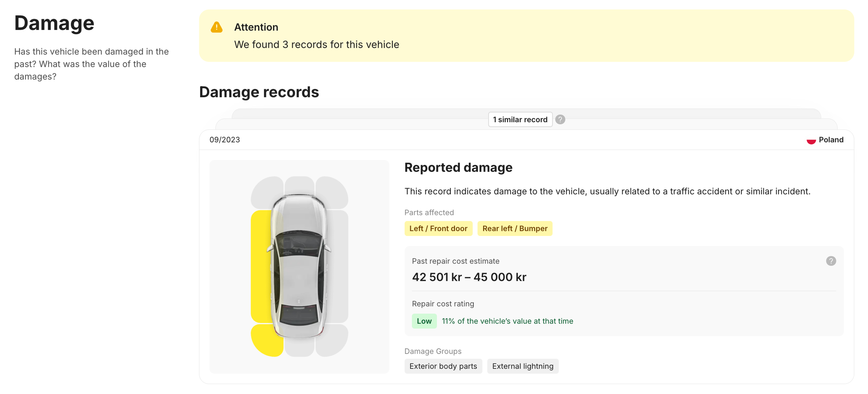Click the Parts affected label

click(429, 212)
